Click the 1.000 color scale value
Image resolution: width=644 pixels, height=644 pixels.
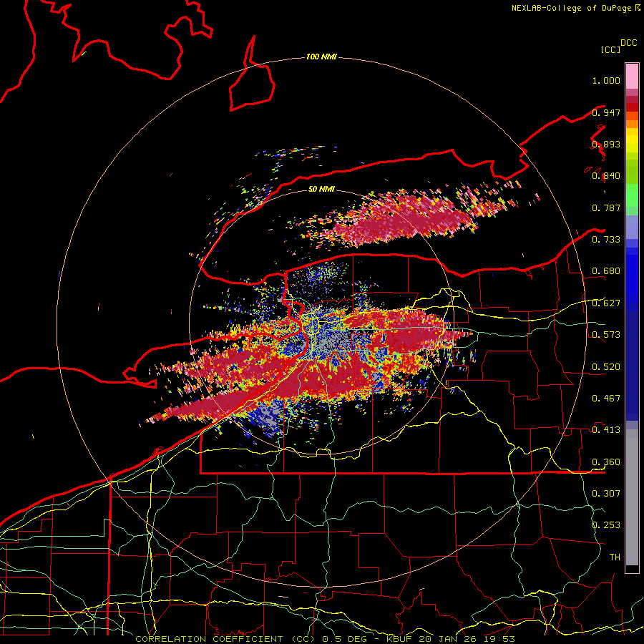(606, 80)
